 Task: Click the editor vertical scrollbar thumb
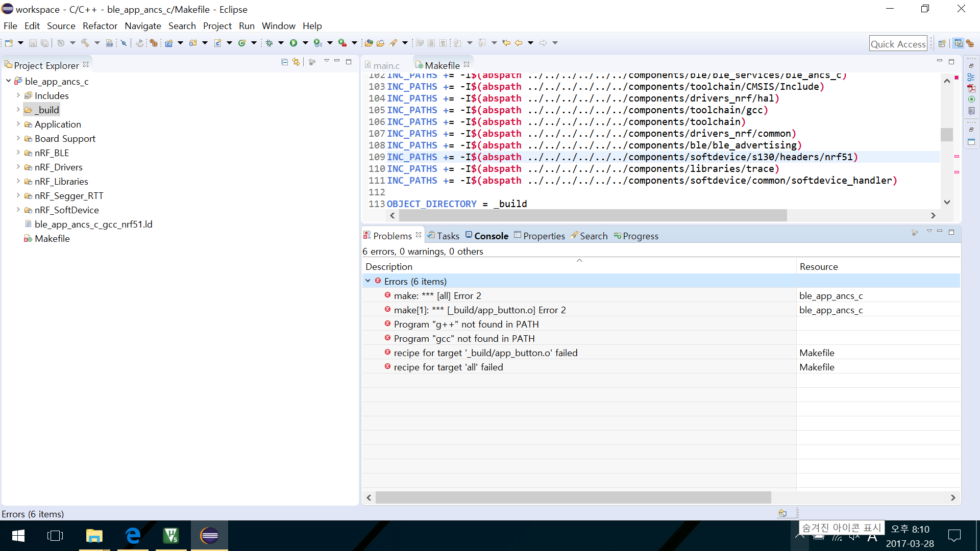[947, 134]
